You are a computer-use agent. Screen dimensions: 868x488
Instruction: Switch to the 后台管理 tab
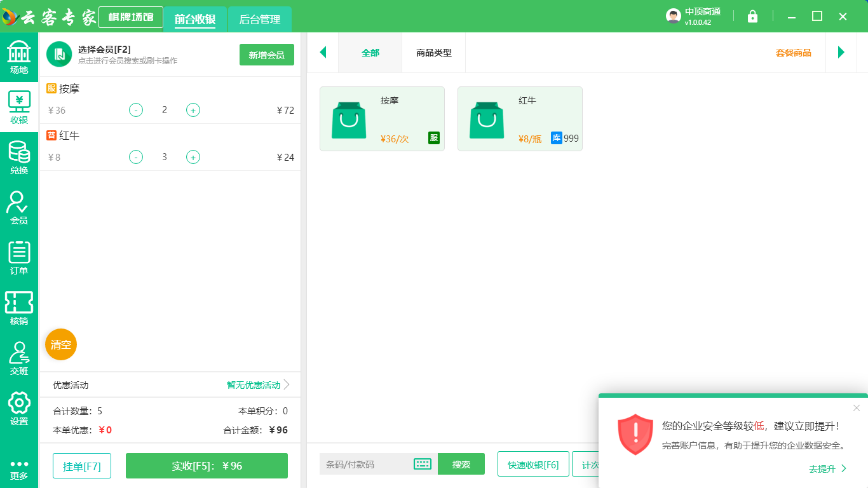tap(259, 19)
